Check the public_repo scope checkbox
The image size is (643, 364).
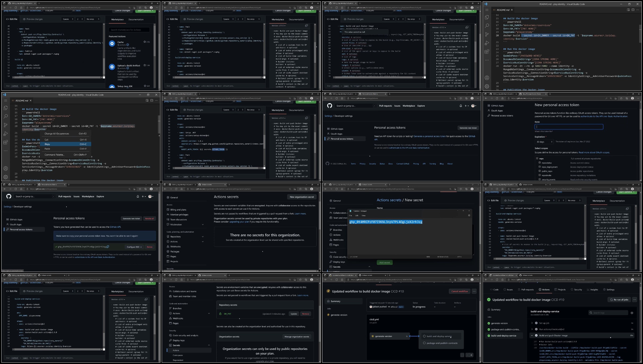(540, 171)
